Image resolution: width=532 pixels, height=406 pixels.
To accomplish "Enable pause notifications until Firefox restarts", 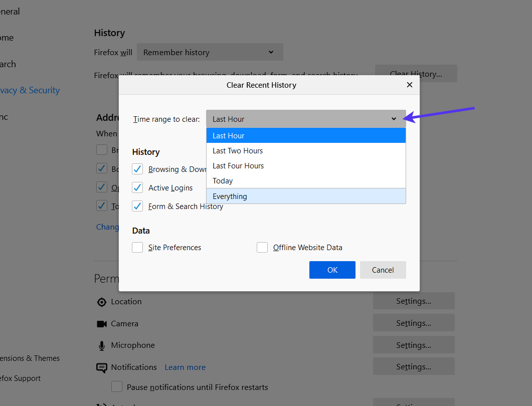I will click(117, 386).
